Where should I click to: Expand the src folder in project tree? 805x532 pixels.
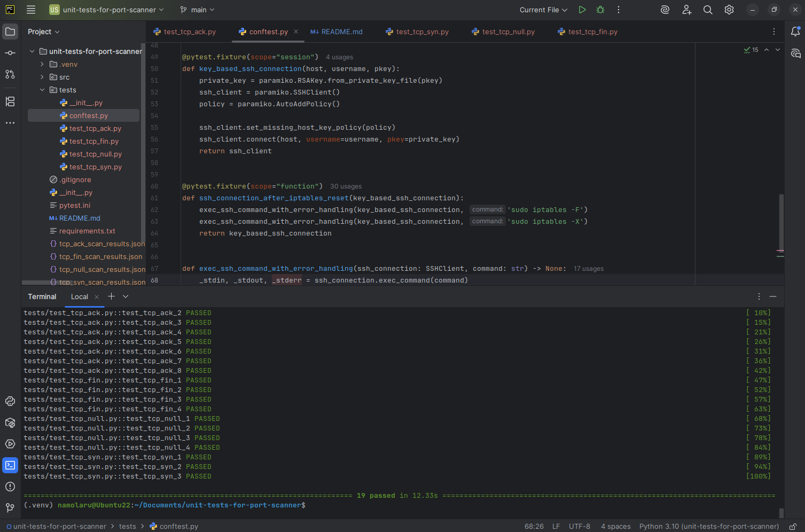point(42,77)
